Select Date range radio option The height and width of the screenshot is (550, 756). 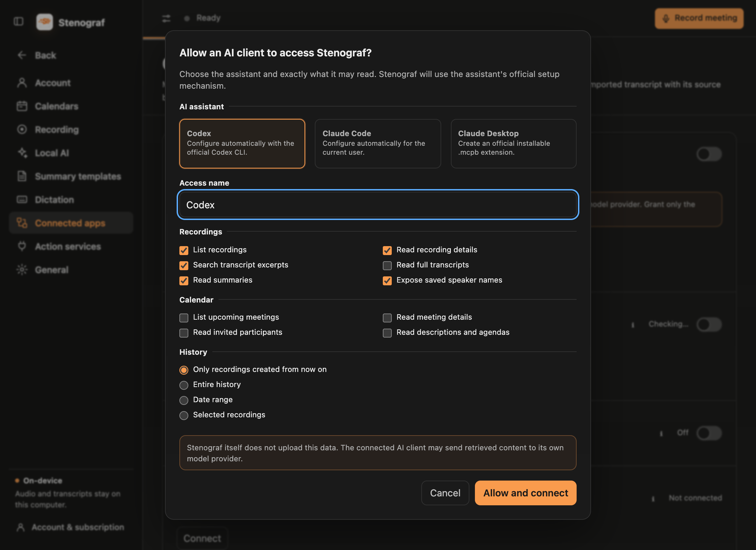pyautogui.click(x=184, y=400)
